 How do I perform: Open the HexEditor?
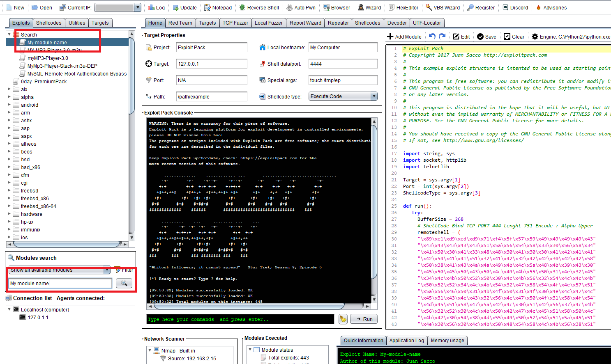click(x=403, y=7)
